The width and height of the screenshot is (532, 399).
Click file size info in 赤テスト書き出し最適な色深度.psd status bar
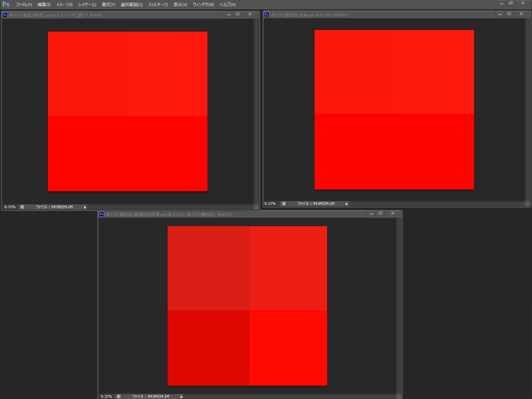coord(151,396)
